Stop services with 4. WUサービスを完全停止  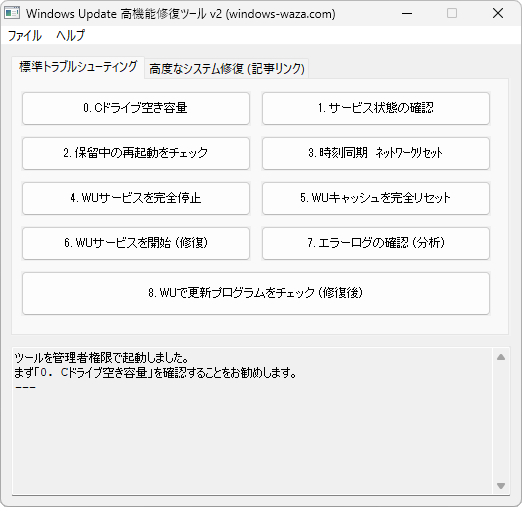coord(136,198)
